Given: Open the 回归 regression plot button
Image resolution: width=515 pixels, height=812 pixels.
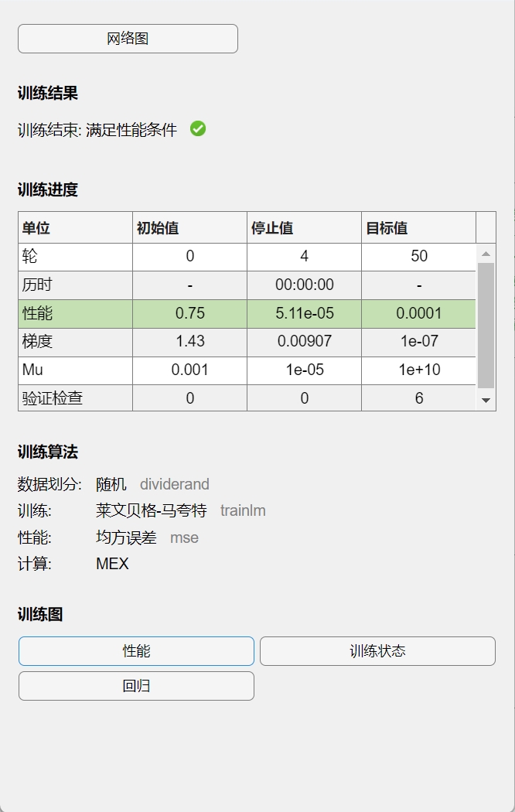Looking at the screenshot, I should [x=136, y=686].
